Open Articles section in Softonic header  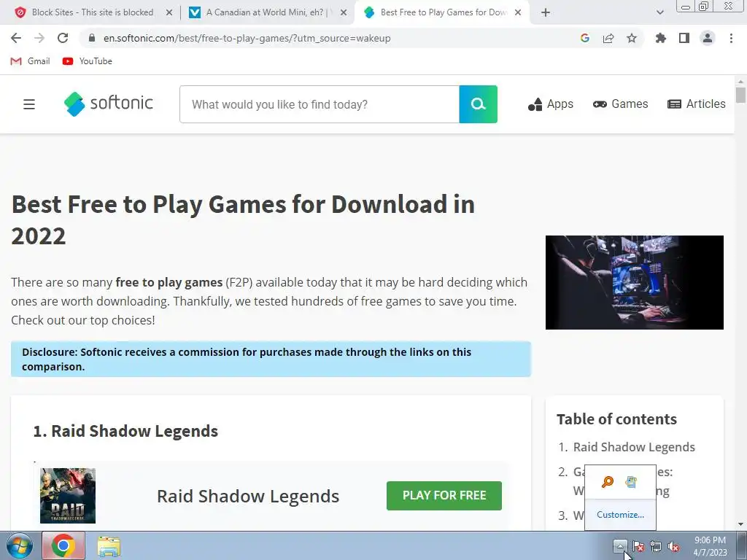coord(697,104)
